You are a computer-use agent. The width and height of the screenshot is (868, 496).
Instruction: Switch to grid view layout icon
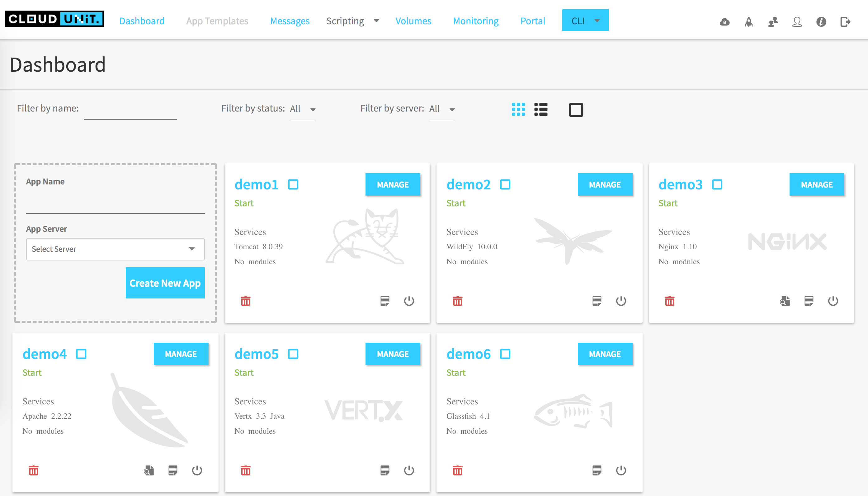tap(518, 110)
